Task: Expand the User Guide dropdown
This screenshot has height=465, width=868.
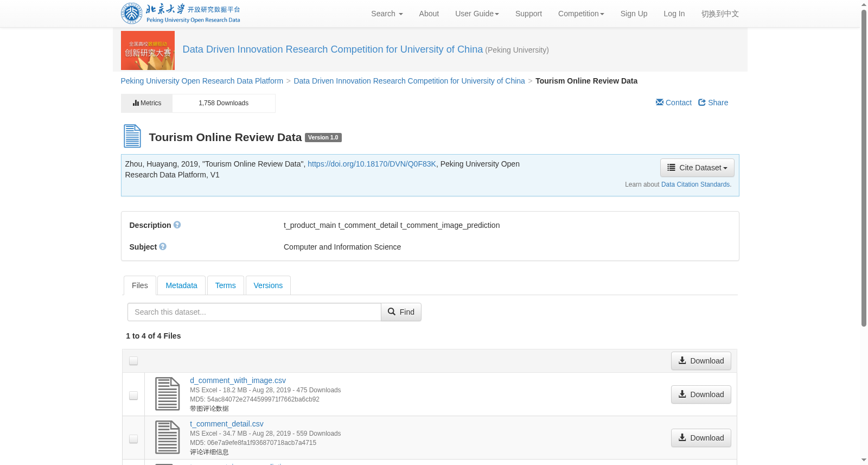Action: point(477,14)
